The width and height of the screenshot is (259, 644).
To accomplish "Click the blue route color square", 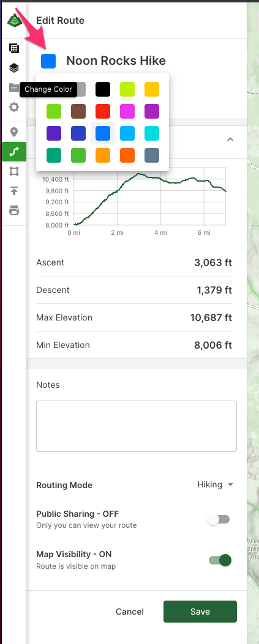I will (x=48, y=61).
